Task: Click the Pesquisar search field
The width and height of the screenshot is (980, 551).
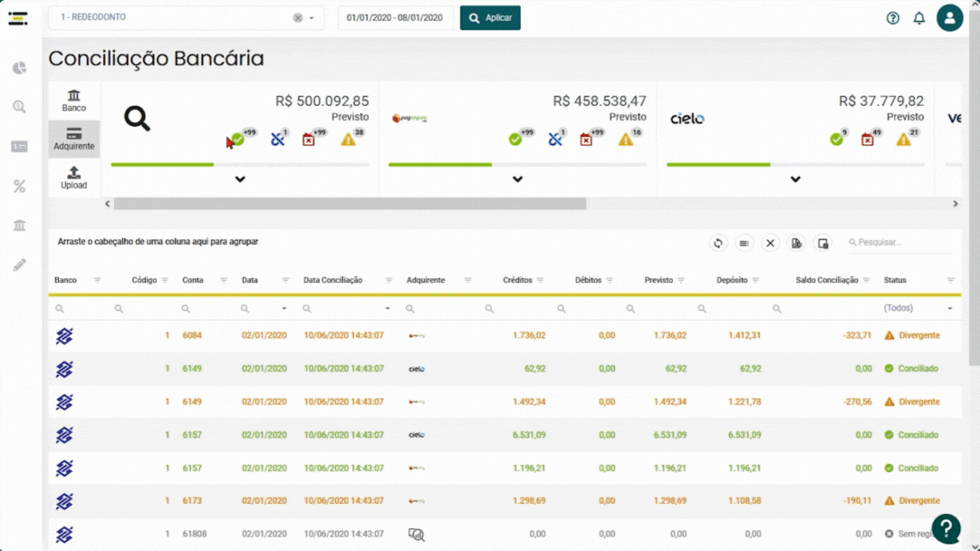Action: pyautogui.click(x=899, y=243)
